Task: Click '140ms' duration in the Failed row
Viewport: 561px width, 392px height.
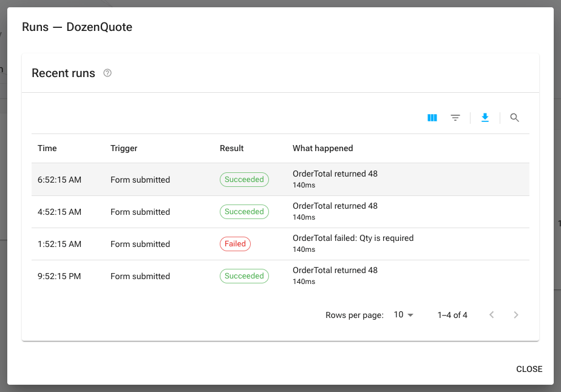Action: click(304, 249)
